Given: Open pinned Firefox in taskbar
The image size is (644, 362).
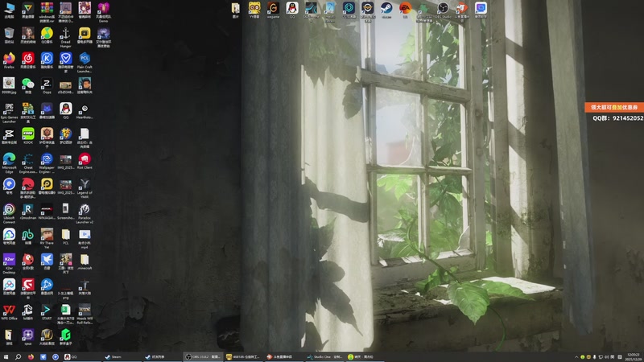Looking at the screenshot, I should point(31,357).
